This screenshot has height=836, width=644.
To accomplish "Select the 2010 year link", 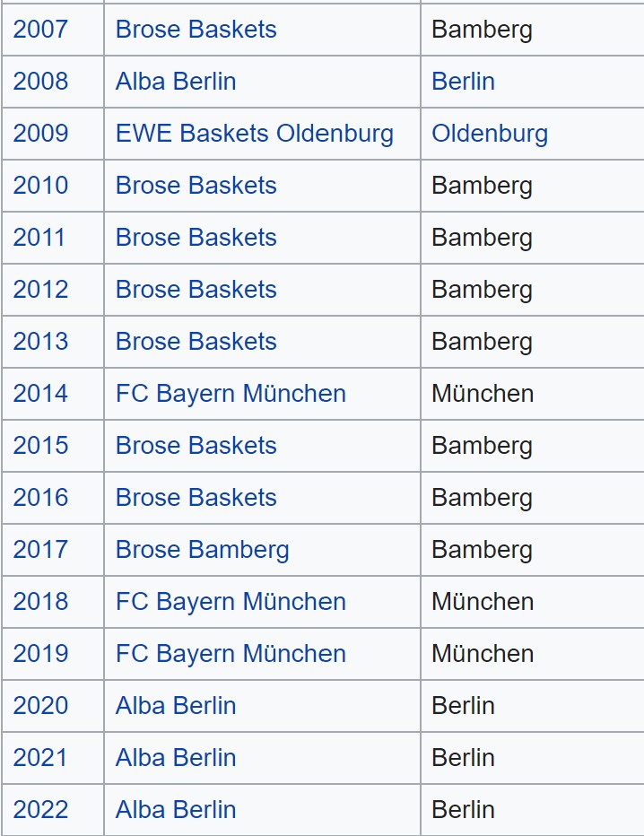I will coord(40,186).
